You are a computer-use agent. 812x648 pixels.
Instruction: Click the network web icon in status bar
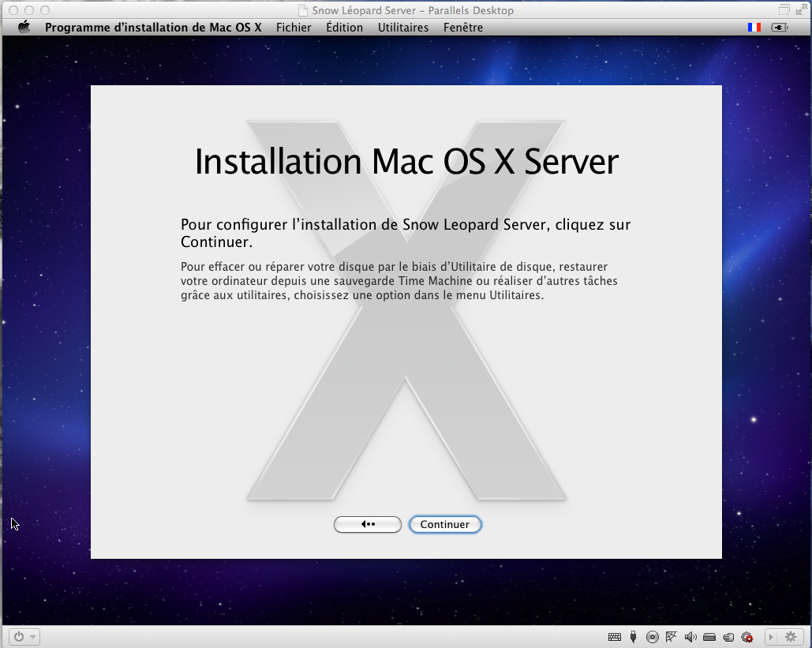671,637
